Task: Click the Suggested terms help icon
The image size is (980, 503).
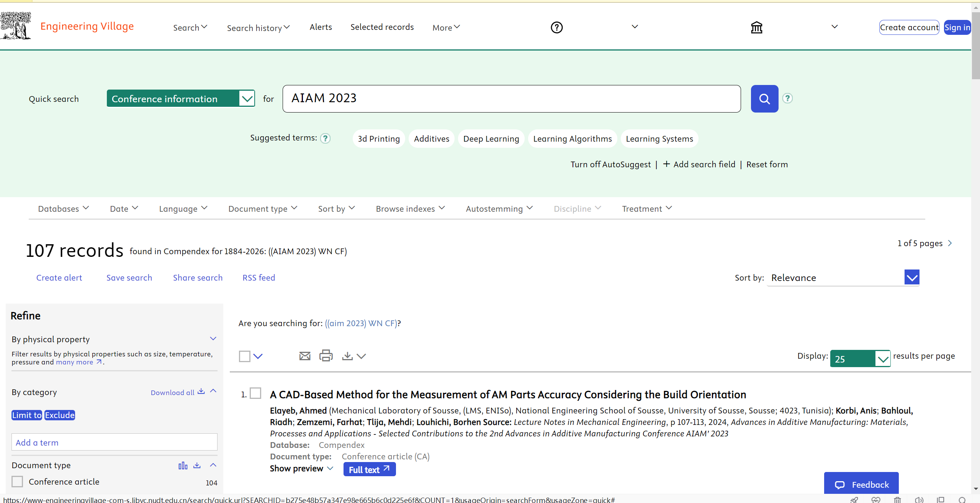Action: (x=325, y=138)
